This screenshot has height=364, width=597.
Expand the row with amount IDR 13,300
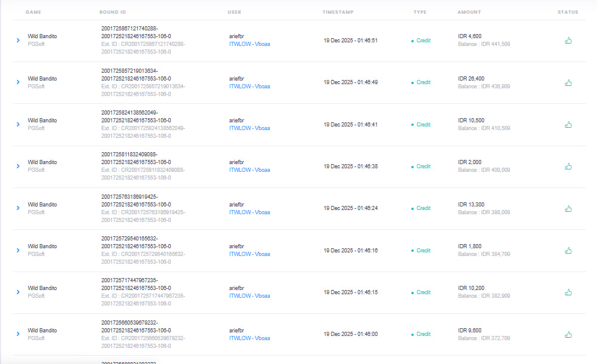(x=18, y=208)
